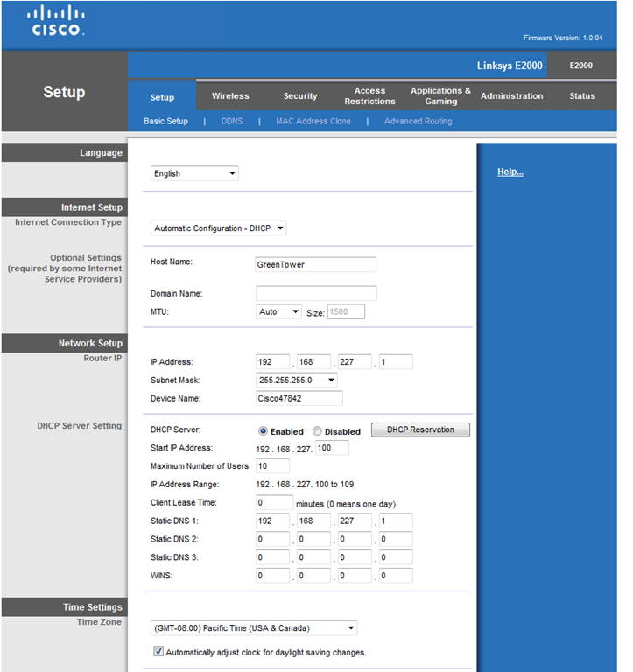This screenshot has height=672, width=633.
Task: Click the 'Time Settings' section heading
Action: pos(93,607)
